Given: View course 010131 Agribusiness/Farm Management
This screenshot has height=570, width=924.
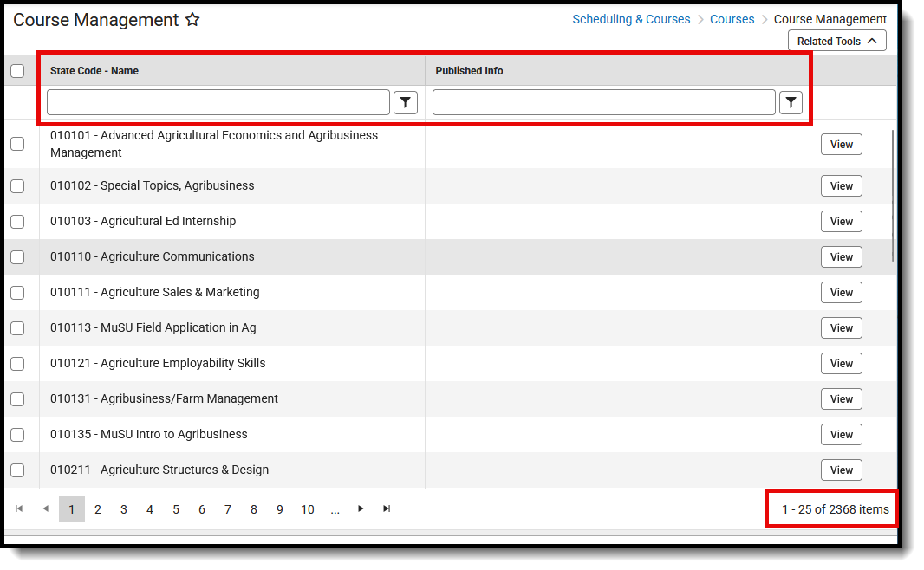Looking at the screenshot, I should pos(841,398).
